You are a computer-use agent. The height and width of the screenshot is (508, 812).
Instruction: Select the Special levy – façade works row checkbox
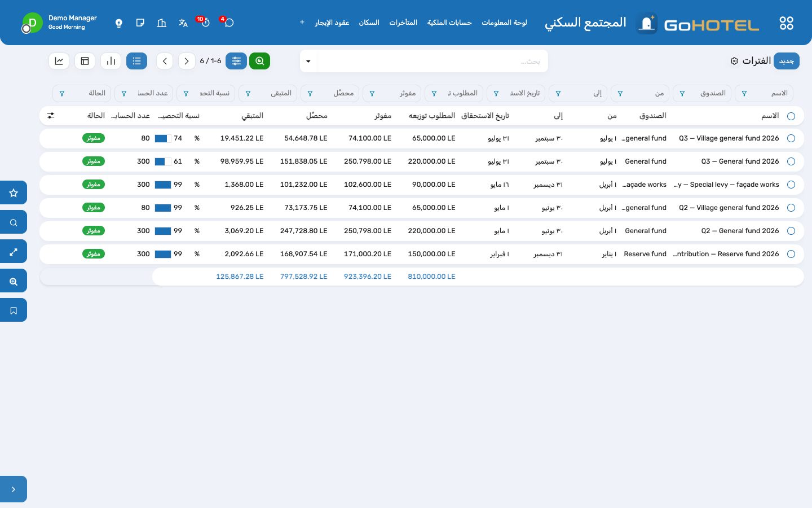click(x=791, y=185)
